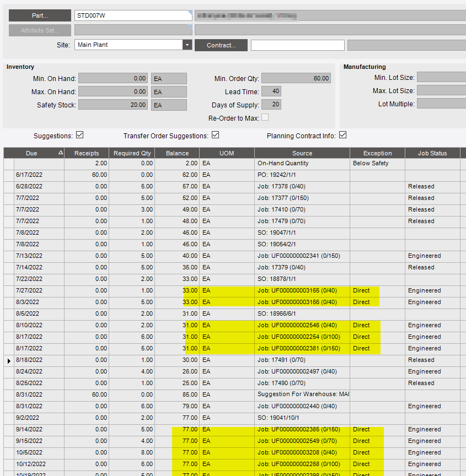This screenshot has height=476, width=466.
Task: Click Released status for Job 17490
Action: 432,383
